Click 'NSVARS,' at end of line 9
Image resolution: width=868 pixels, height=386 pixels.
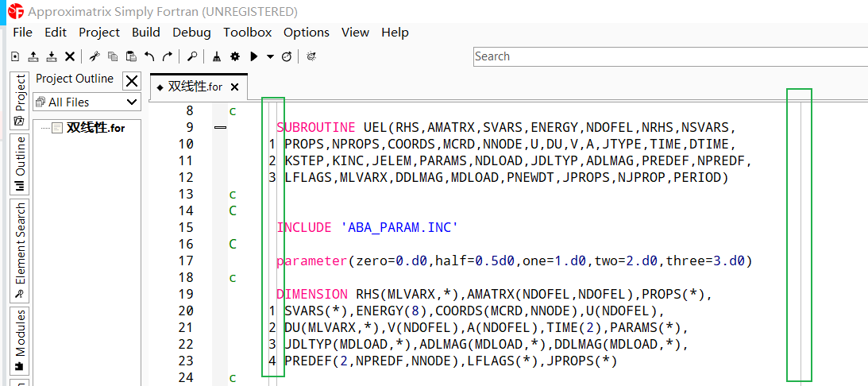708,128
